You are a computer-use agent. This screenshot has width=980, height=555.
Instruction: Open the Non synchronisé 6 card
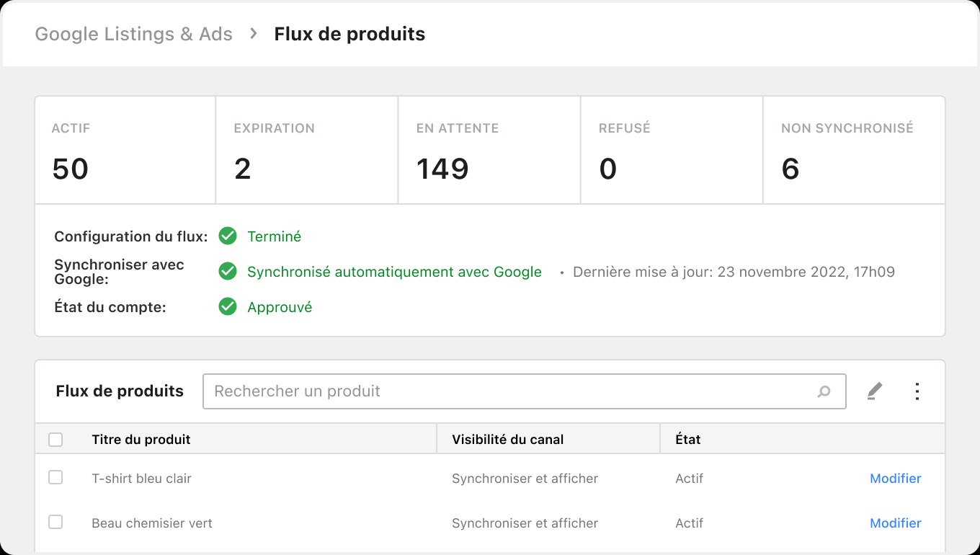pos(854,150)
